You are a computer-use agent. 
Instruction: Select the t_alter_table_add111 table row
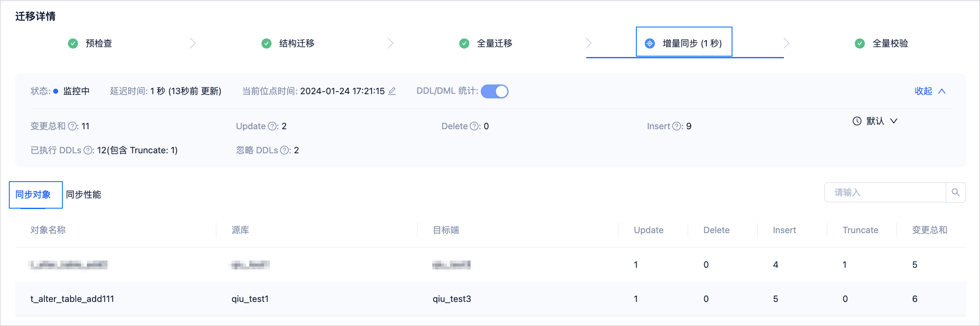(x=490, y=299)
